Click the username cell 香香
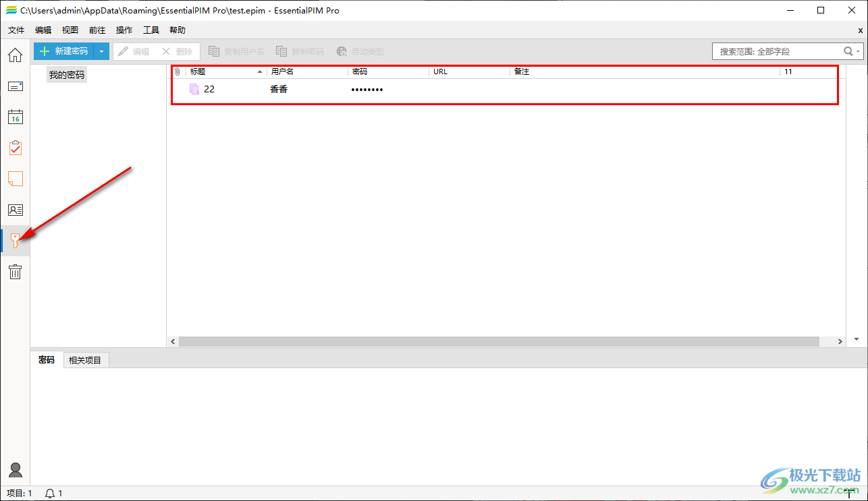 tap(279, 89)
